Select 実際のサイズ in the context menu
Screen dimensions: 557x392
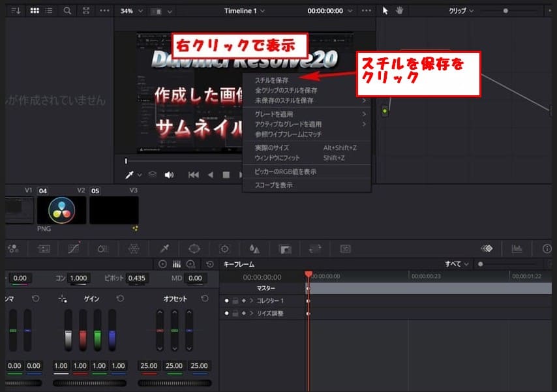pos(307,148)
